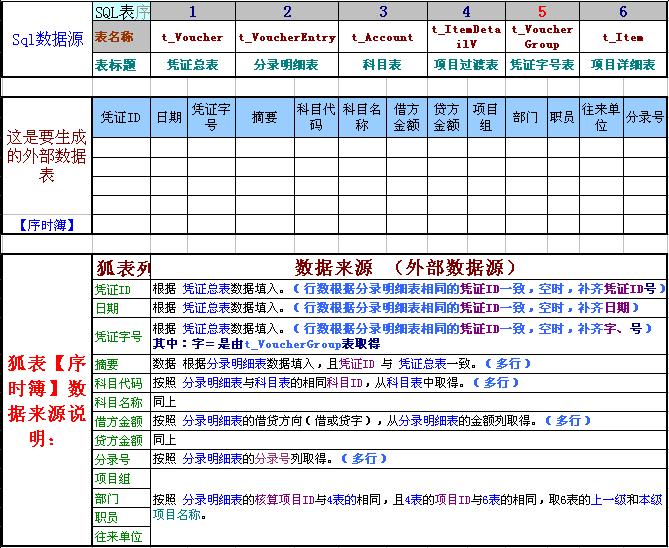
Task: Select the 科目表 table title cell
Action: 383,65
